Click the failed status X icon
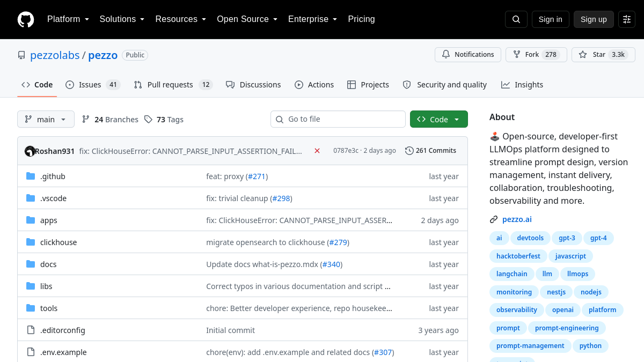This screenshot has height=362, width=644. (317, 151)
